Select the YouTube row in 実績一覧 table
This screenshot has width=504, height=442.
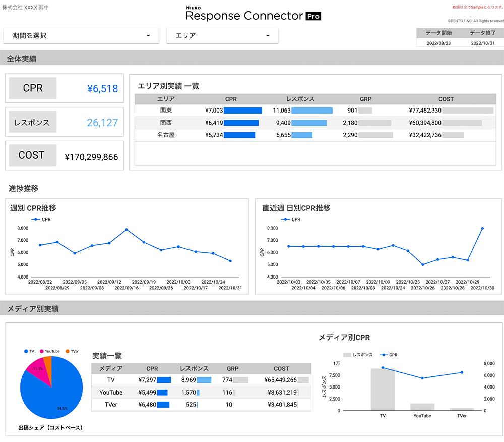[111, 392]
